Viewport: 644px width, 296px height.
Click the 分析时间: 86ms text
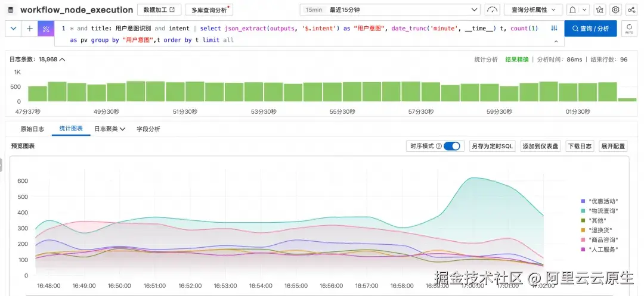click(x=559, y=60)
